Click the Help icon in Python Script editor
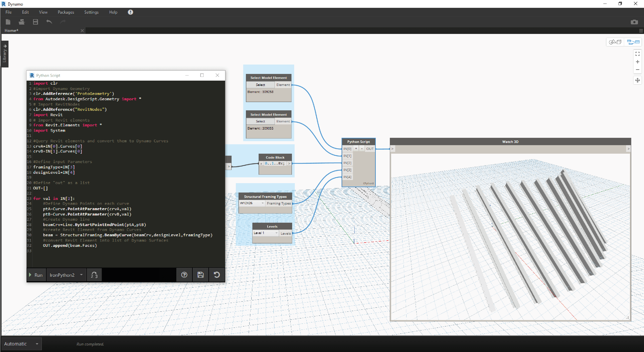644x352 pixels. tap(184, 274)
